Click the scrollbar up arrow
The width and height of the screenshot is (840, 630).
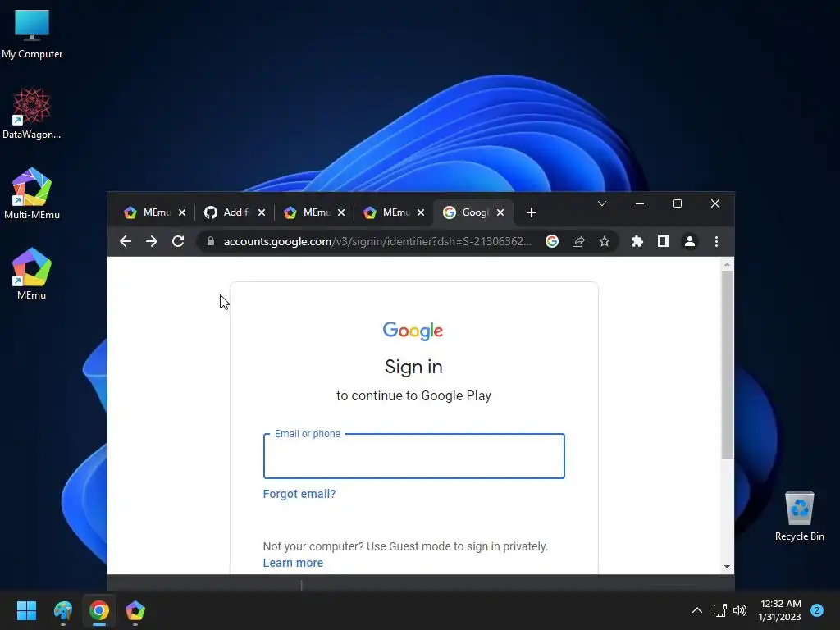[727, 264]
